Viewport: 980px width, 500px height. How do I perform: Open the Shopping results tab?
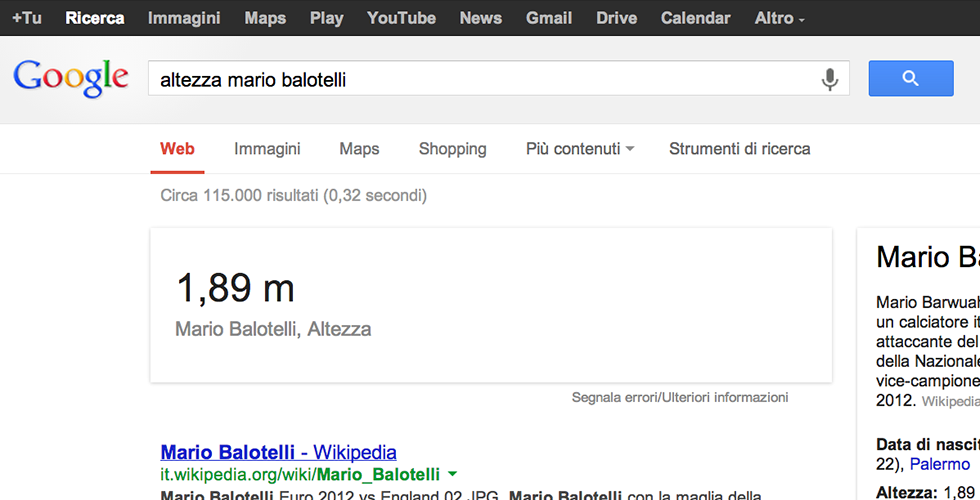pos(452,149)
